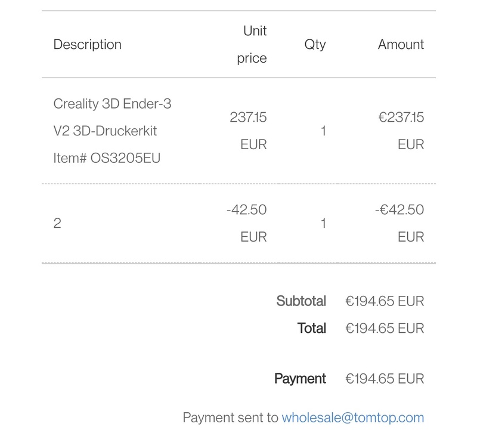The height and width of the screenshot is (448, 477).
Task: Select the Payment value €194.65 EUR
Action: pyautogui.click(x=385, y=378)
